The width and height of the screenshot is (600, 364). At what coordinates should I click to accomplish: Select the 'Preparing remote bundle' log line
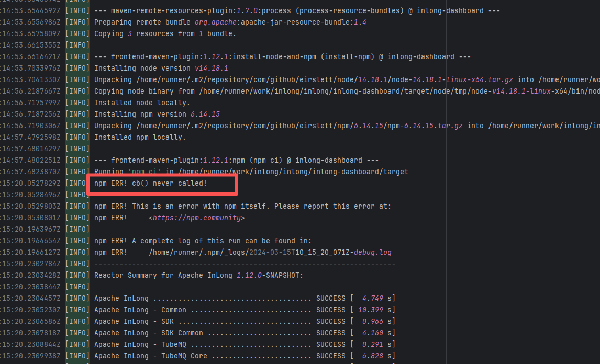[x=230, y=22]
